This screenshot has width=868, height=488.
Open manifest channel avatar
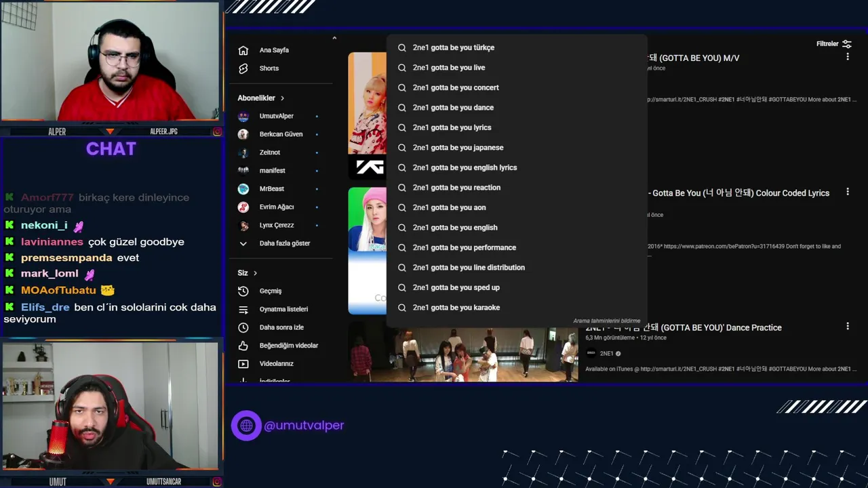coord(243,171)
